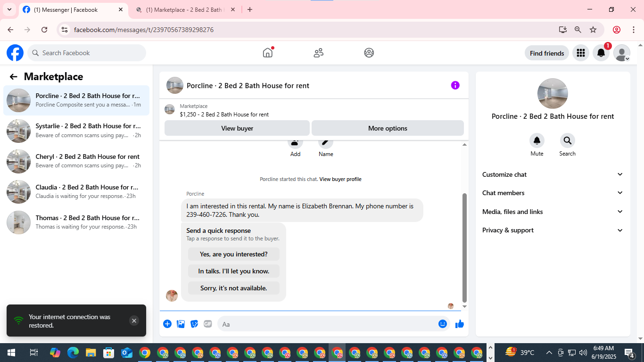
Task: Expand the Chat members section
Action: point(553,193)
